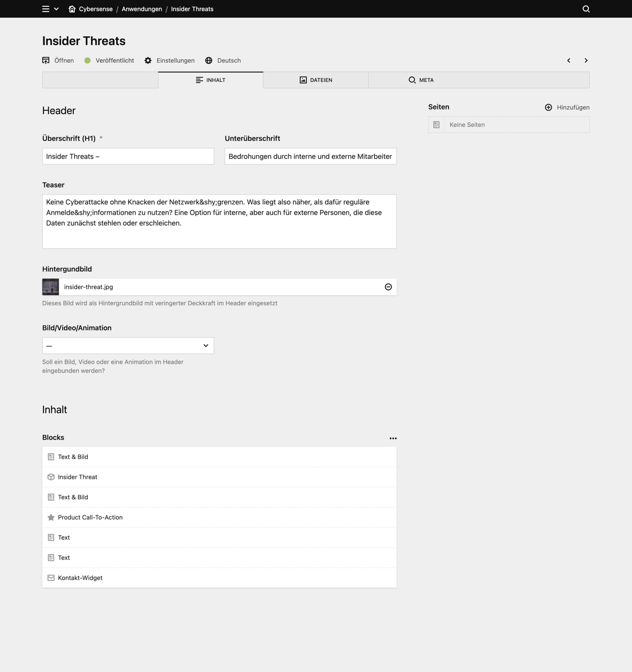Go to Cybersense breadcrumb
Viewport: 632px width, 672px height.
(x=95, y=9)
